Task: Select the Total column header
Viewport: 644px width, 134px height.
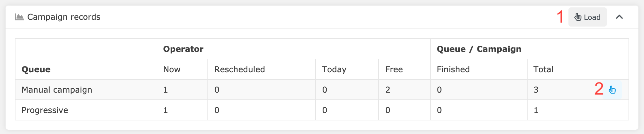Action: pyautogui.click(x=543, y=69)
